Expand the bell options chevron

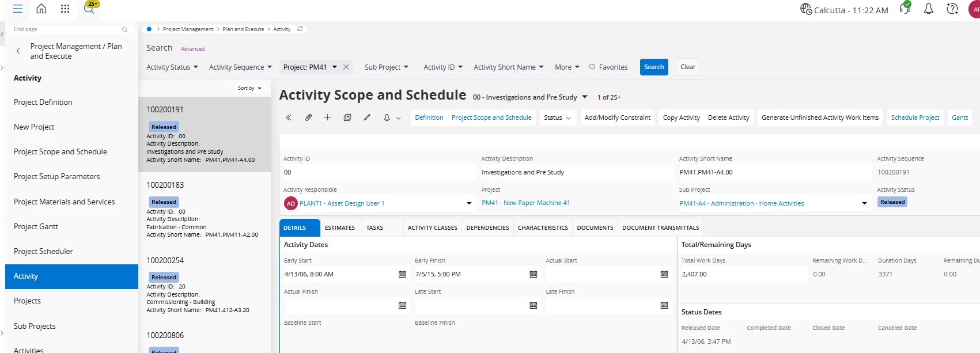click(x=398, y=118)
